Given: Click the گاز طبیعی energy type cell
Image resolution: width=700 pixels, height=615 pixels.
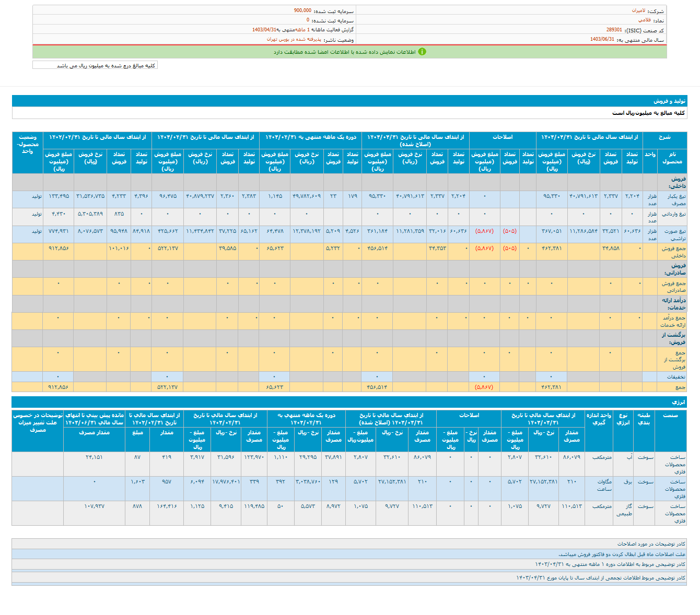Looking at the screenshot, I should (624, 510).
